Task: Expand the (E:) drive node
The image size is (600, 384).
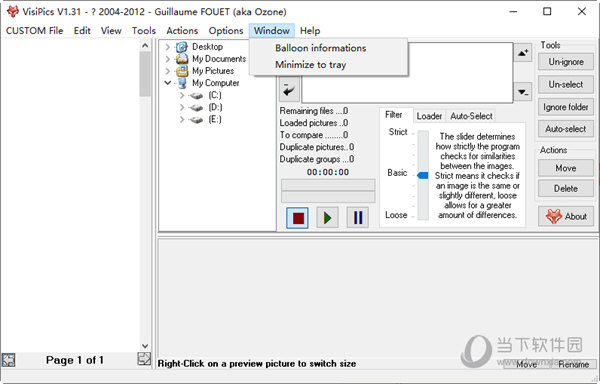Action: (182, 120)
